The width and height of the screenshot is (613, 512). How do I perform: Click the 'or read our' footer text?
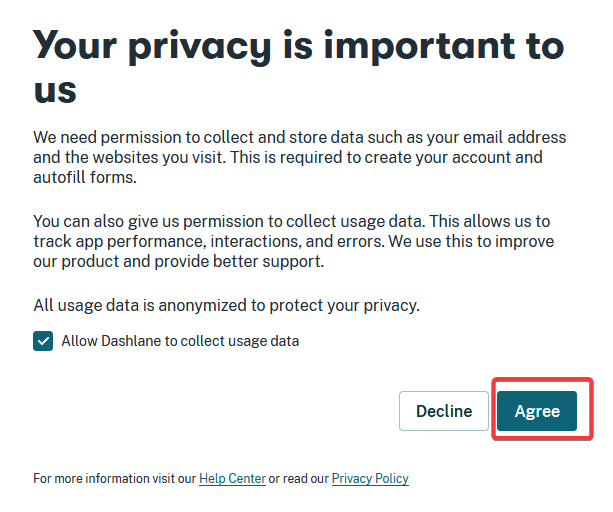[299, 479]
